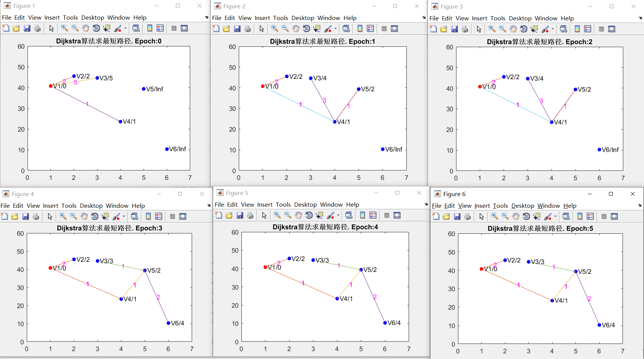
Task: Click dock arrow at menu bar end, Figure 6
Action: point(640,206)
